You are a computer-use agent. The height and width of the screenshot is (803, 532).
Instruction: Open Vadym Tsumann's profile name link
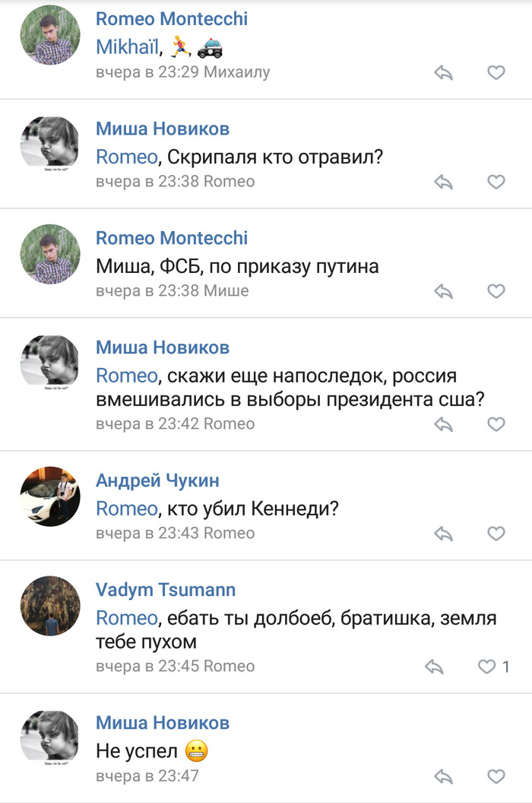(x=166, y=589)
